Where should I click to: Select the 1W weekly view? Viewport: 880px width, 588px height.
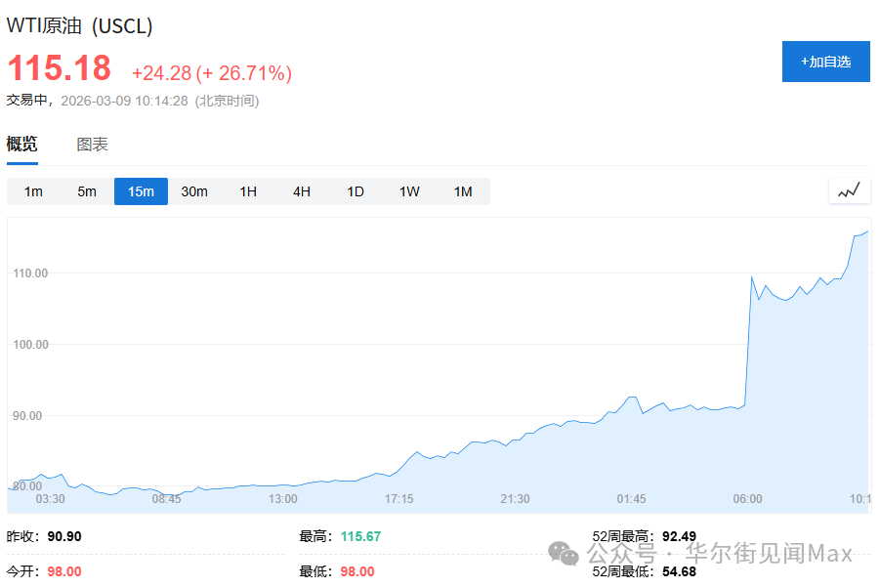click(x=408, y=191)
